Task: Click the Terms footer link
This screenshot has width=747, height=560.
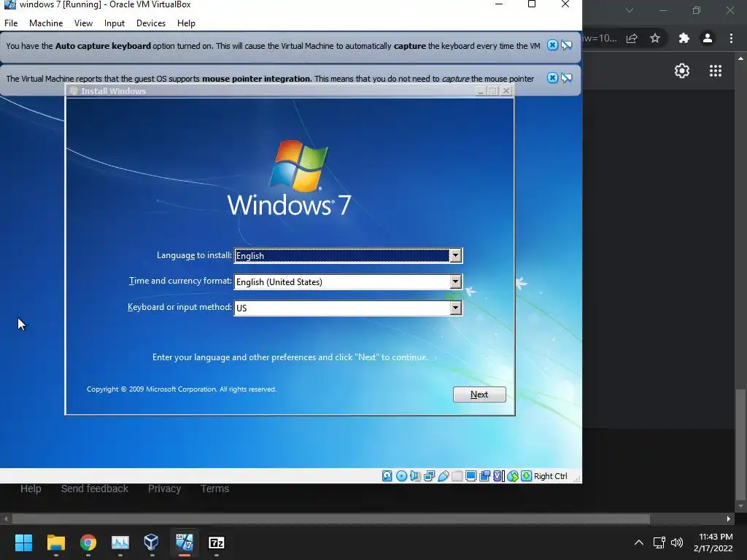Action: click(x=215, y=489)
